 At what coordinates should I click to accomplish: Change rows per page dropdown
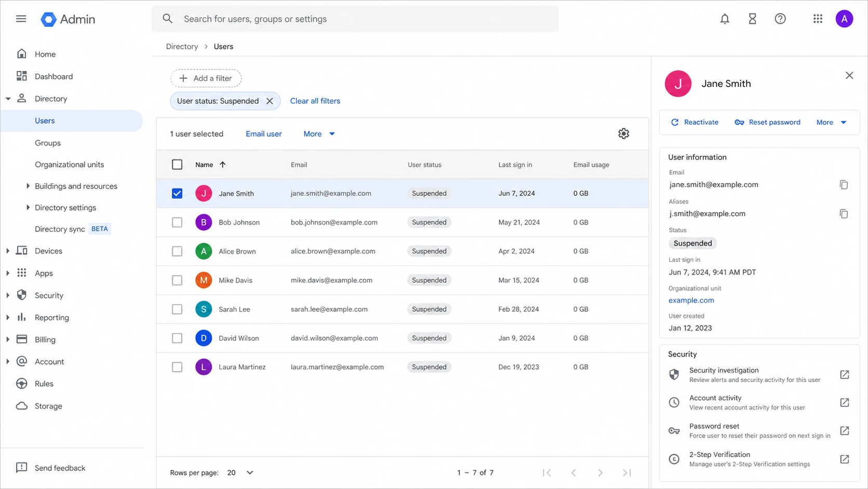click(x=240, y=472)
